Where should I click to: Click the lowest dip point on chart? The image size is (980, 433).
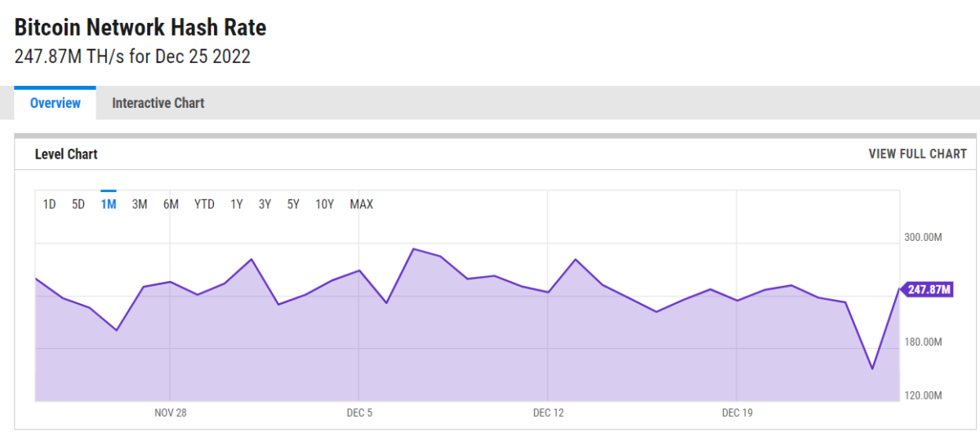(872, 368)
